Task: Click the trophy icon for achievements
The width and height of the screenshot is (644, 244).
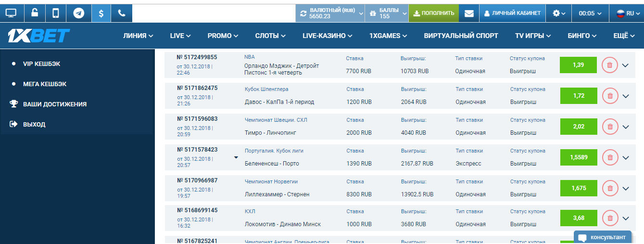Action: point(14,104)
